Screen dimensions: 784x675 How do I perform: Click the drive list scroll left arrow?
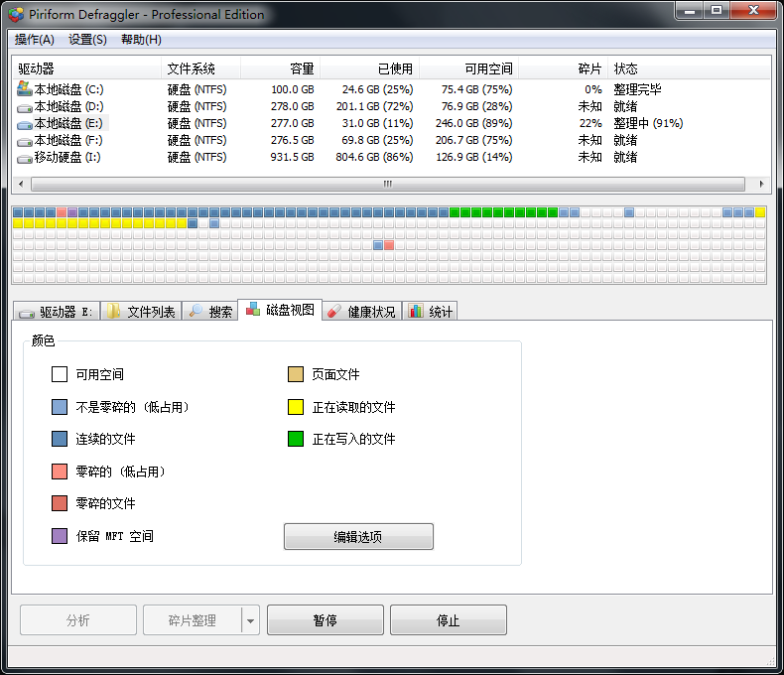[21, 184]
